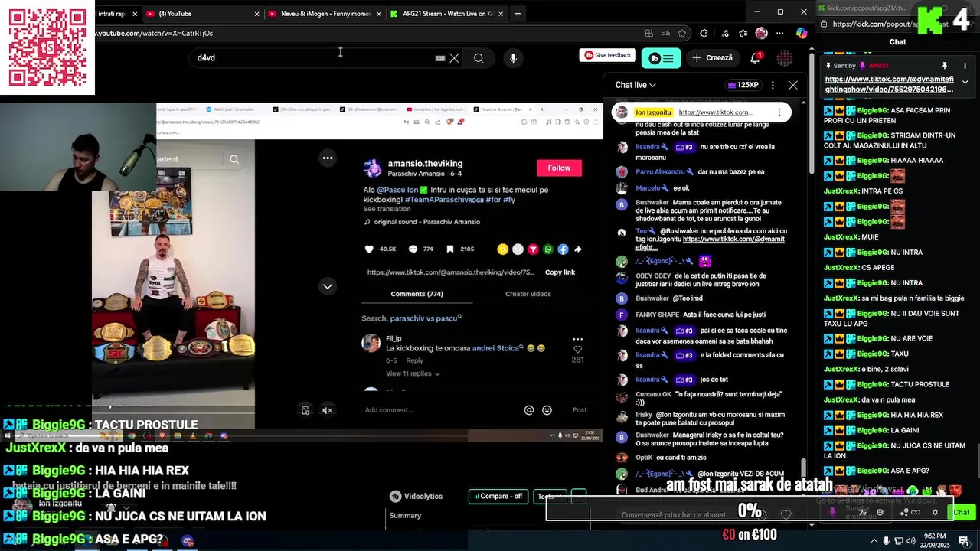Open the 774 comments bubble icon
This screenshot has height=551, width=980.
(x=413, y=249)
